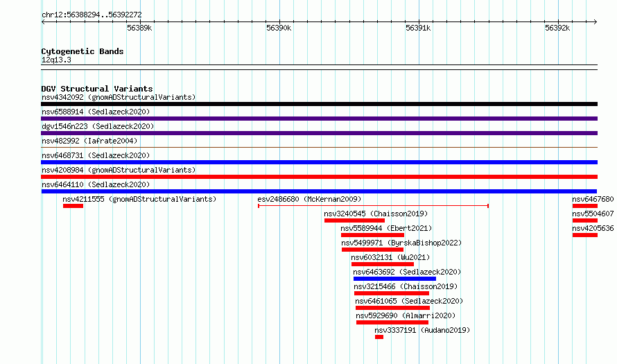Click the short red bar of nsv4211555
The height and width of the screenshot is (364, 617).
[x=73, y=206]
